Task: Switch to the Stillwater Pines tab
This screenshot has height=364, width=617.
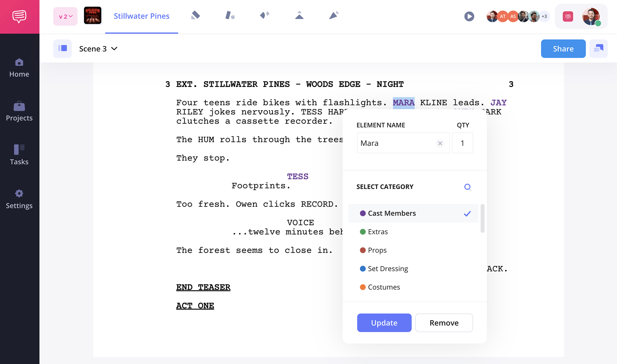Action: pos(142,16)
